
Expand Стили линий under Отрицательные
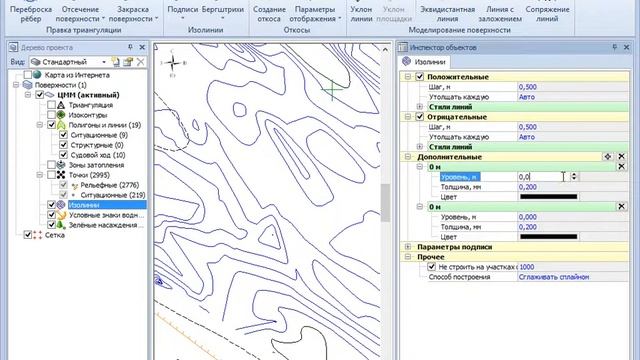420,147
